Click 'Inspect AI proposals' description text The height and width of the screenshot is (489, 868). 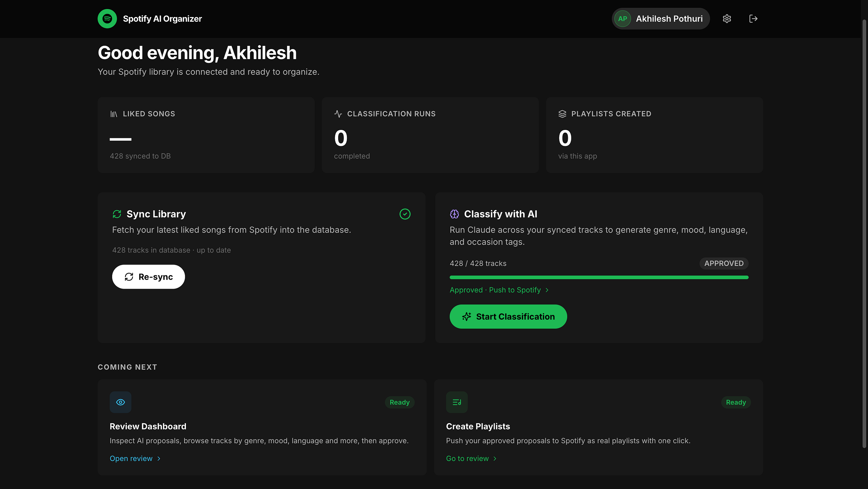(259, 441)
